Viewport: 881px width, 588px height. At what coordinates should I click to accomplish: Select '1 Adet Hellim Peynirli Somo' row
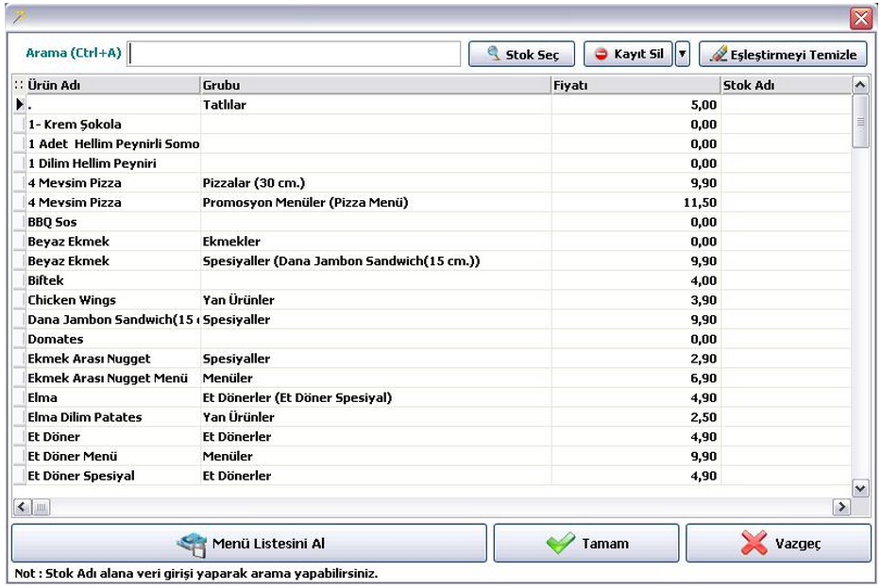tap(432, 143)
